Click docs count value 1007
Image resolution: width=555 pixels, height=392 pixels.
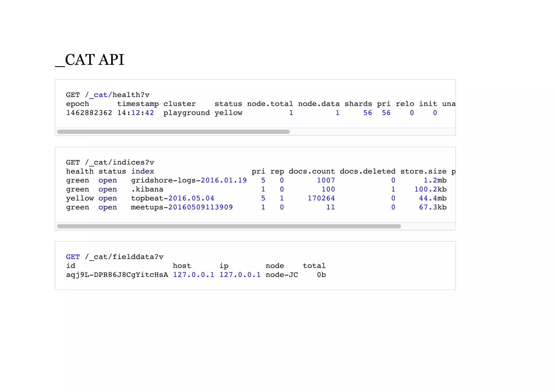click(x=326, y=180)
